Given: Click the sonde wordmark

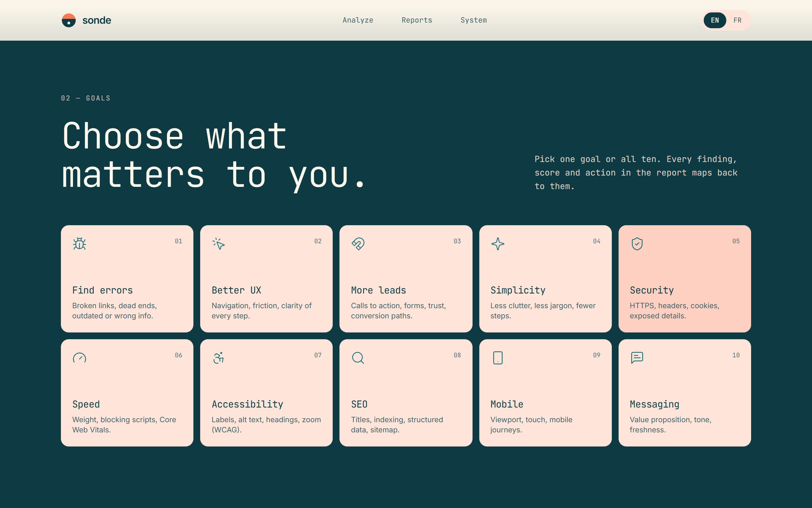Looking at the screenshot, I should click(97, 20).
